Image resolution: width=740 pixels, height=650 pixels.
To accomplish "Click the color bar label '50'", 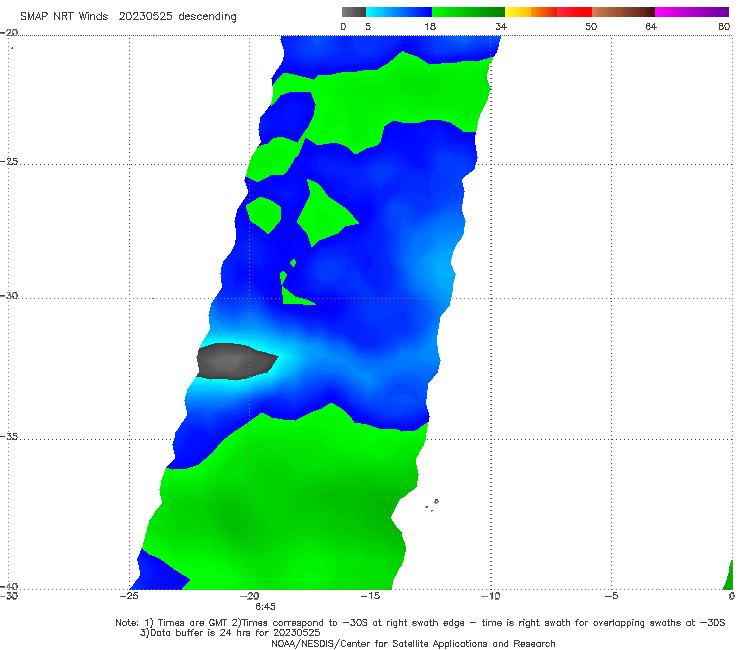I will 591,27.
